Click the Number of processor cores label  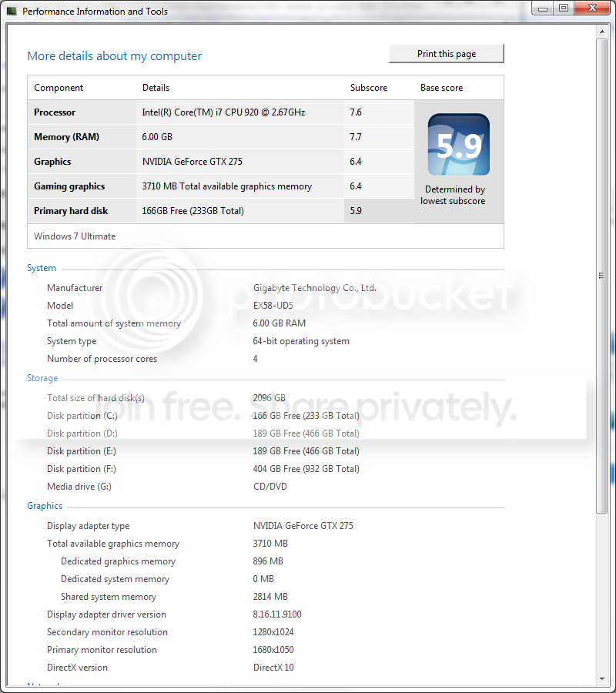(x=102, y=359)
